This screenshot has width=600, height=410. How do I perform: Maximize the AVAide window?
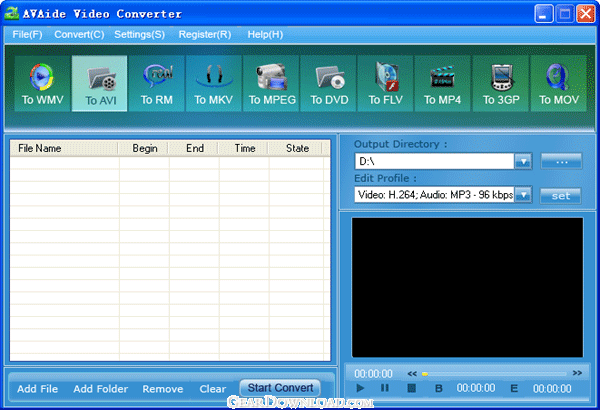pos(565,14)
